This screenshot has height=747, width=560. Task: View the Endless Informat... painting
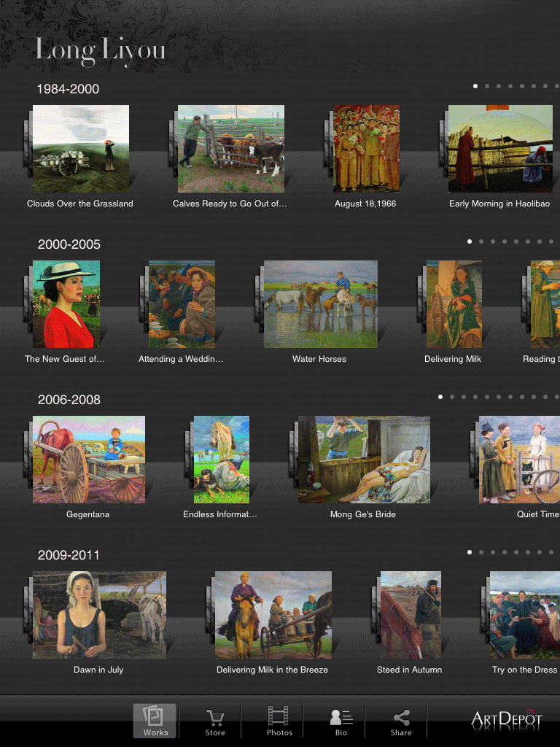222,460
